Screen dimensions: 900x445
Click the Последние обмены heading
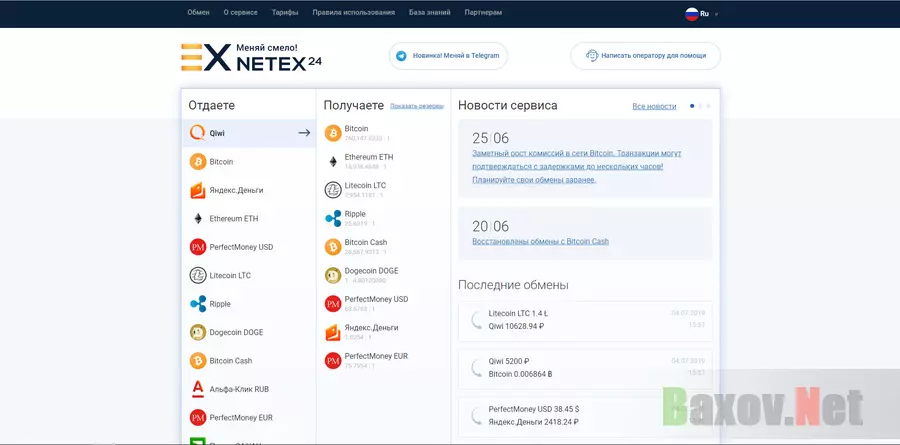[x=513, y=285]
